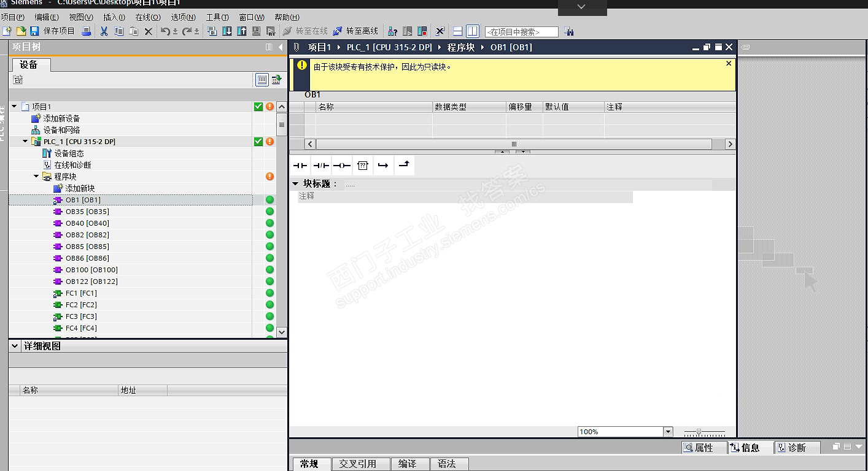
Task: Click the Copy toolbar icon
Action: pyautogui.click(x=119, y=31)
